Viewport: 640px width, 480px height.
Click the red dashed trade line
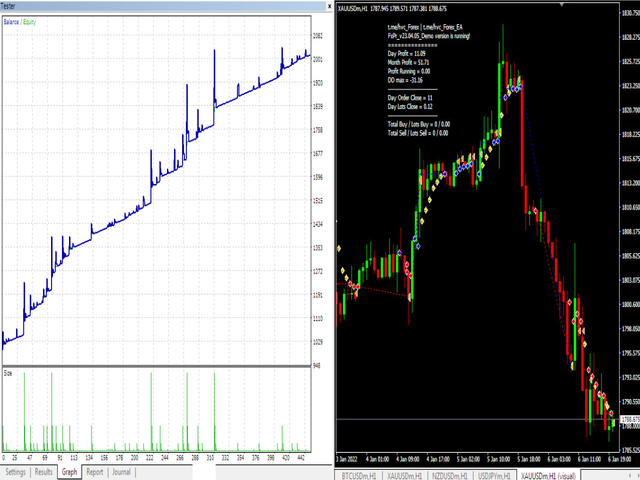pos(380,291)
